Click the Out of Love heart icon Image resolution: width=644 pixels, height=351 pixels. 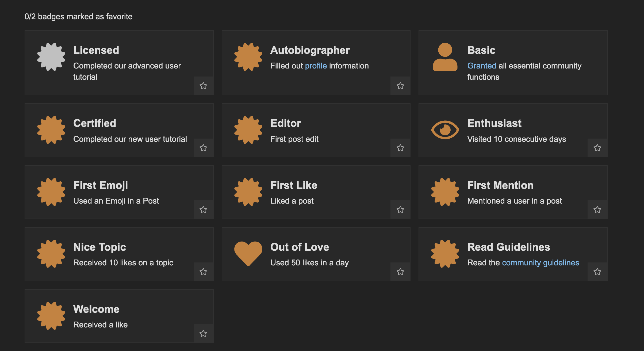point(248,253)
